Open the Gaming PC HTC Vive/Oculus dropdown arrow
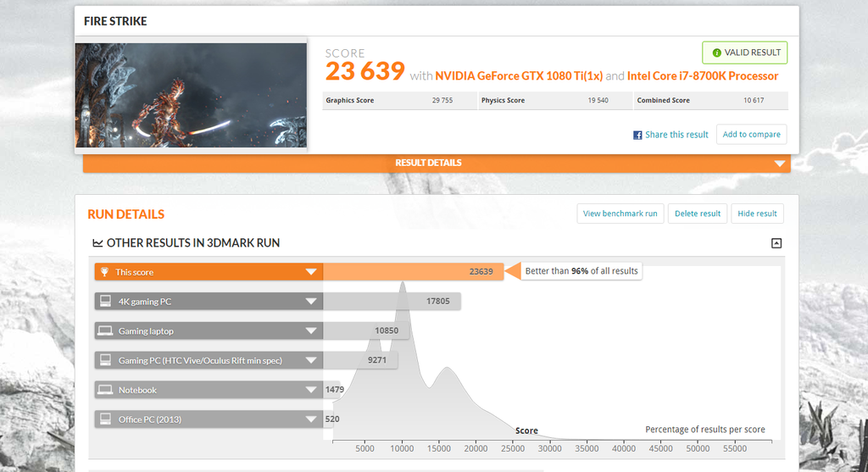The image size is (868, 472). coord(311,360)
